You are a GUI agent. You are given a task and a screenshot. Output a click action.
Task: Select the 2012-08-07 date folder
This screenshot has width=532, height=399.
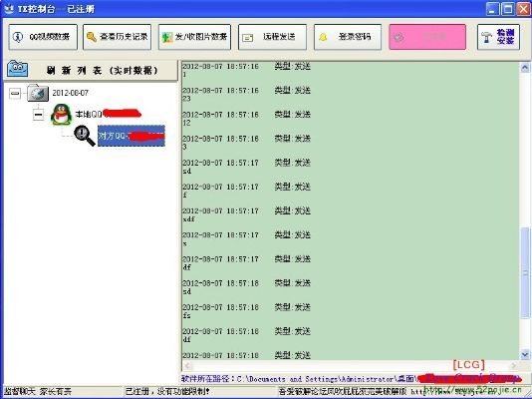click(70, 93)
